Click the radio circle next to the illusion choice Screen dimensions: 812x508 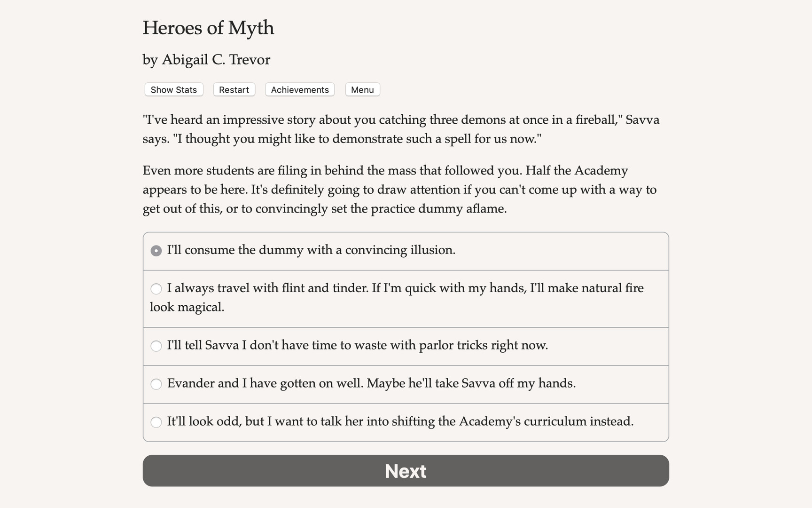[x=156, y=251]
